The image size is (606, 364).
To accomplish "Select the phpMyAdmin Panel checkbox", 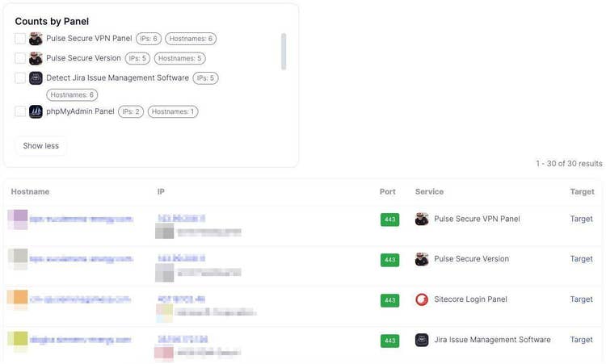I will (20, 111).
